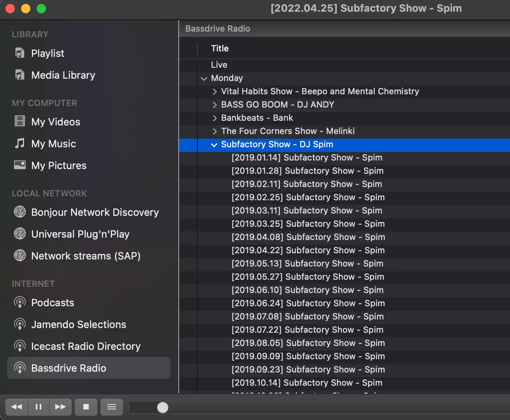Toggle the playlist view button
510x420 pixels.
(112, 407)
